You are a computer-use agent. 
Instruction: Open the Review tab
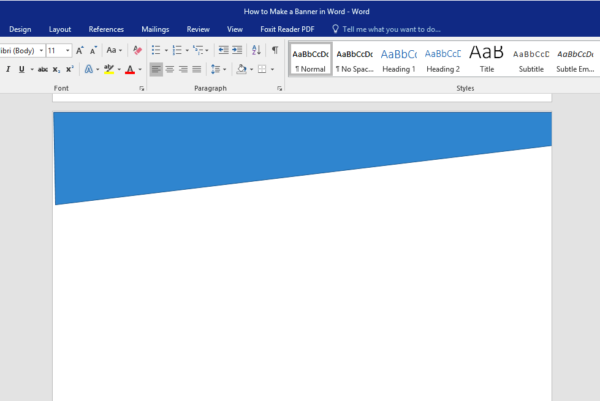pyautogui.click(x=198, y=29)
